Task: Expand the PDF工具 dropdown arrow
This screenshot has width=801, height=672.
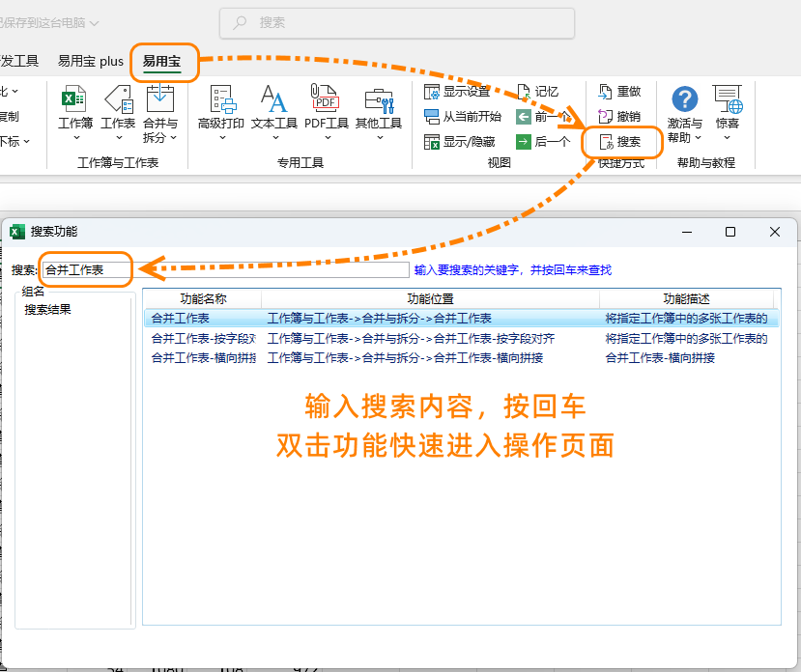Action: pos(328,138)
